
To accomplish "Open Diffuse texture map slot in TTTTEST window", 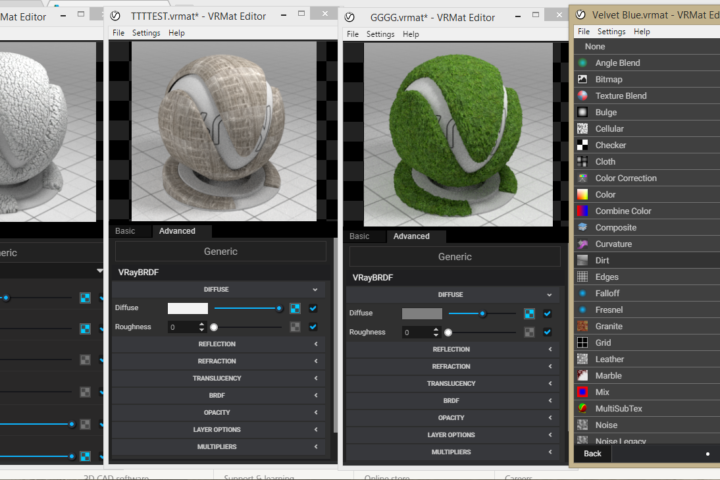I will pyautogui.click(x=295, y=308).
